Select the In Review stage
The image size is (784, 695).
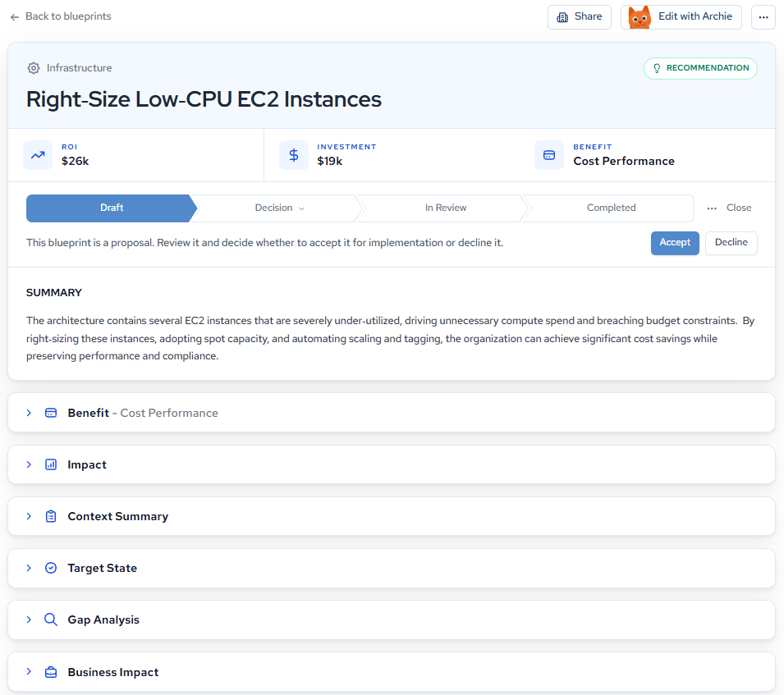pyautogui.click(x=446, y=208)
